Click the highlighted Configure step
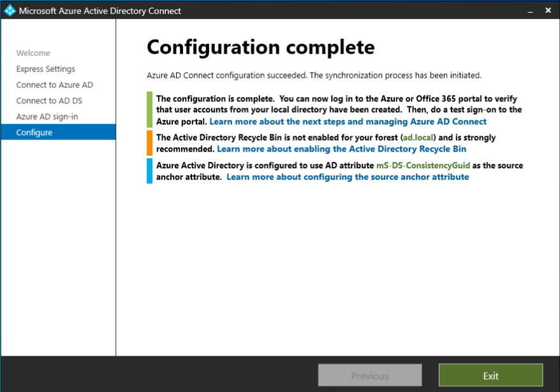The image size is (560, 392). (34, 133)
